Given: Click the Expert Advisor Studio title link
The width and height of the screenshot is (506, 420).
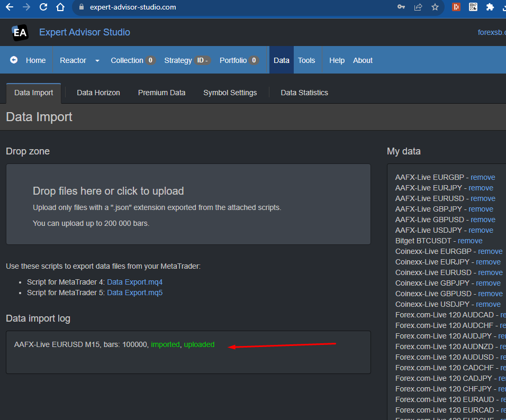Looking at the screenshot, I should pyautogui.click(x=85, y=32).
